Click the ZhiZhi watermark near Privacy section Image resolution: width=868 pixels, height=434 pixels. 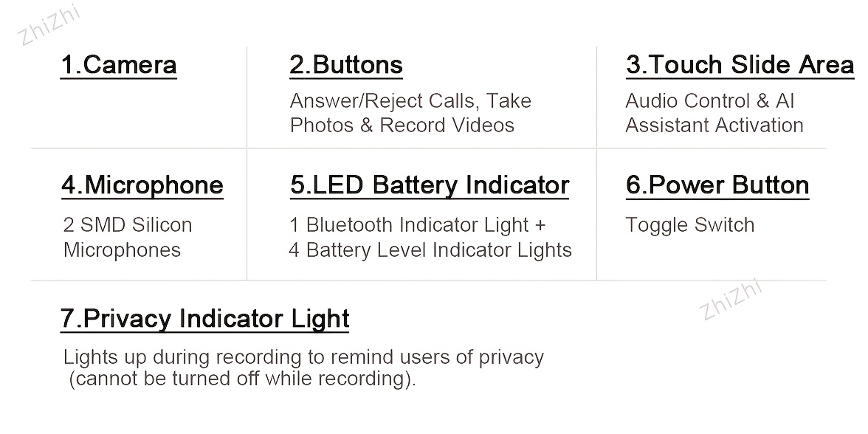pyautogui.click(x=731, y=300)
